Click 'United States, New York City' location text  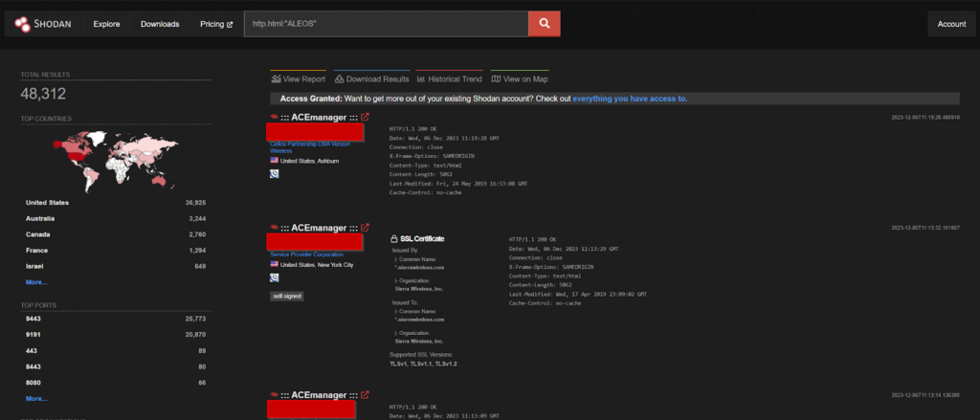click(x=317, y=265)
